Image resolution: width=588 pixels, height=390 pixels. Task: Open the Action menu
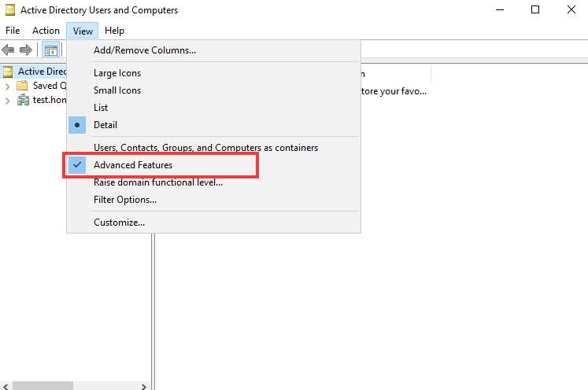coord(46,31)
